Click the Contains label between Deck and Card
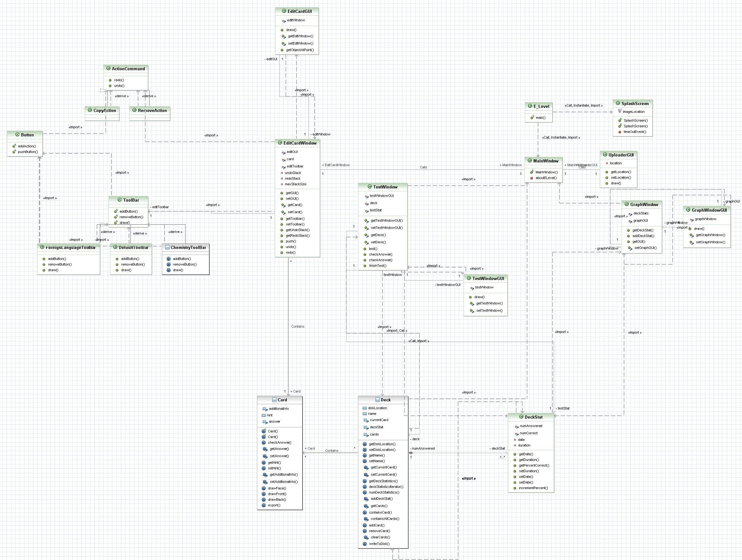Image resolution: width=742 pixels, height=560 pixels. 331,451
